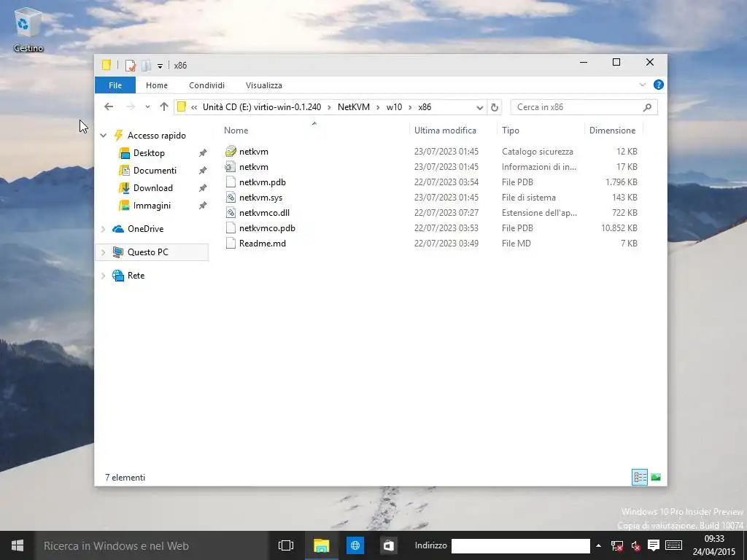Select the netkvm Catalogo sicurezza file icon
Viewport: 747px width, 560px height.
(231, 152)
